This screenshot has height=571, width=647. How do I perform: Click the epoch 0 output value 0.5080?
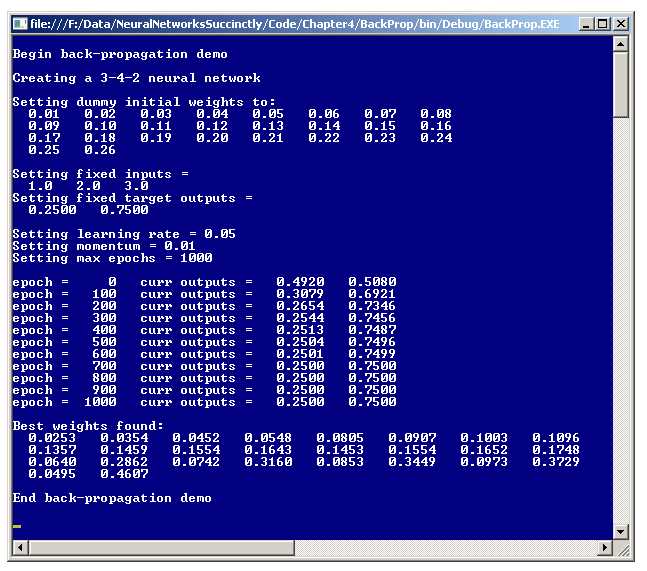372,282
